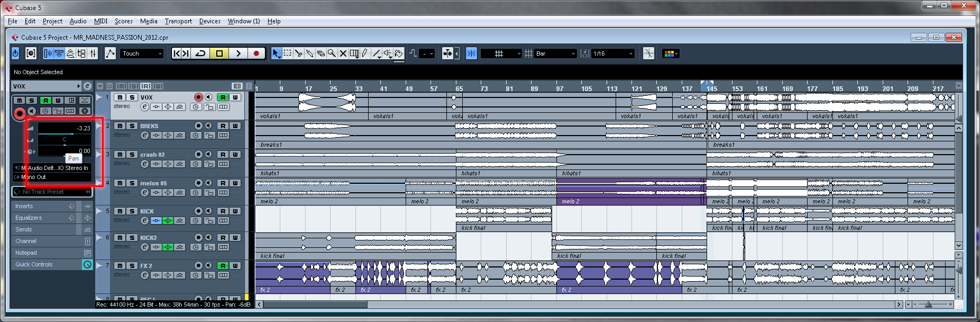Screen dimensions: 980x322
Task: Select the Play speaker tool
Action: point(388,53)
